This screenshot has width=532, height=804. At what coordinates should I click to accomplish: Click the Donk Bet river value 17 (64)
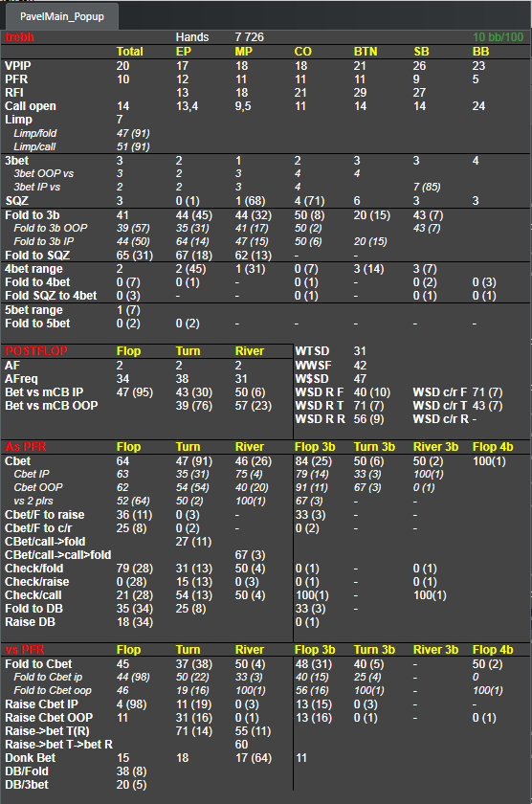coord(254,758)
